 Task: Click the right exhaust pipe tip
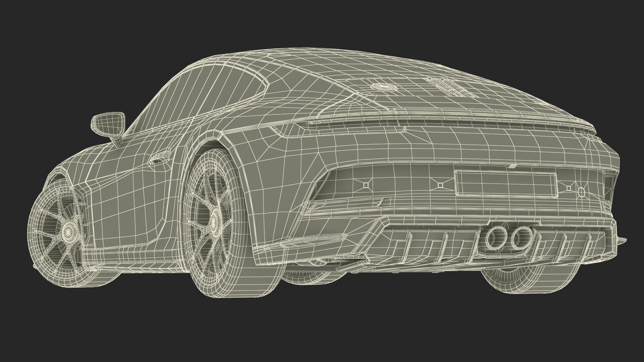coord(521,237)
